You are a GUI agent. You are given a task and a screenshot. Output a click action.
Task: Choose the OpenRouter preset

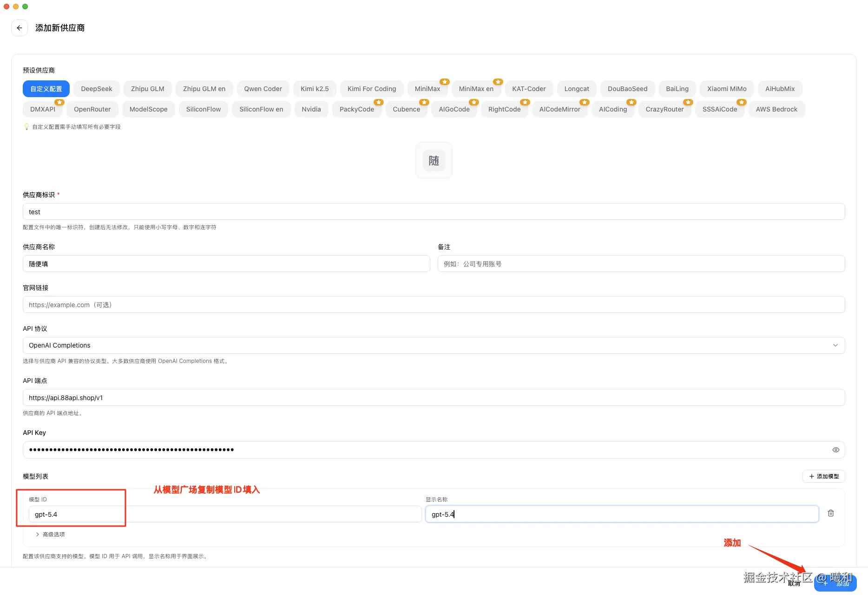(x=92, y=109)
